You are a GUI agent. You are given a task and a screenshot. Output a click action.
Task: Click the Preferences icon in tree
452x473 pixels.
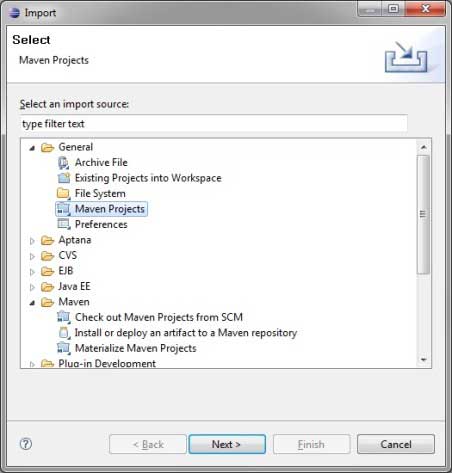(x=64, y=224)
